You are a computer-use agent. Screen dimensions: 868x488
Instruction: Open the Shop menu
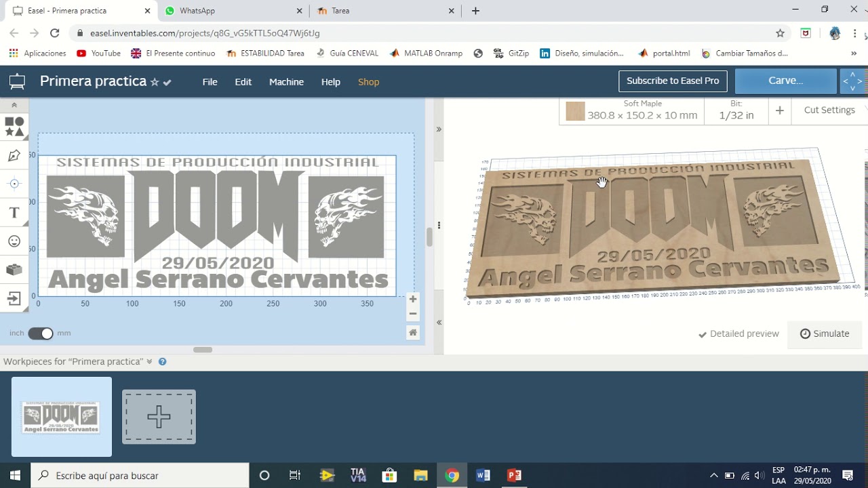point(368,82)
